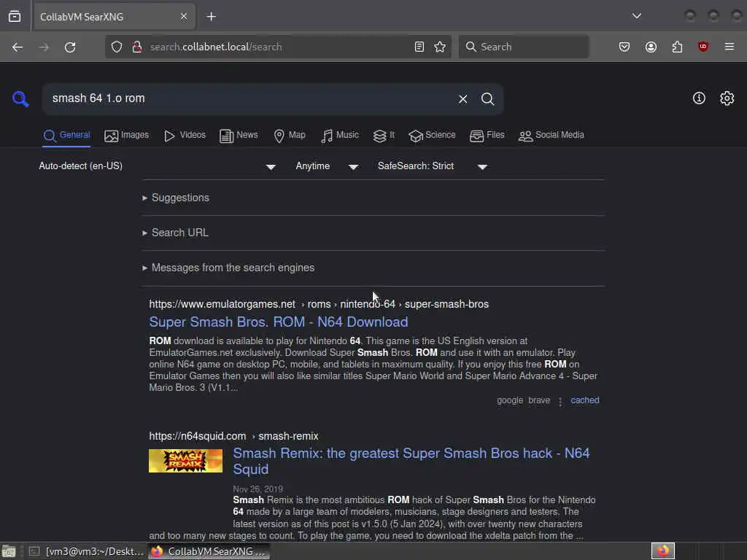The height and width of the screenshot is (560, 747).
Task: Open Super Smash Bros. ROM - N64 Download
Action: 279,322
